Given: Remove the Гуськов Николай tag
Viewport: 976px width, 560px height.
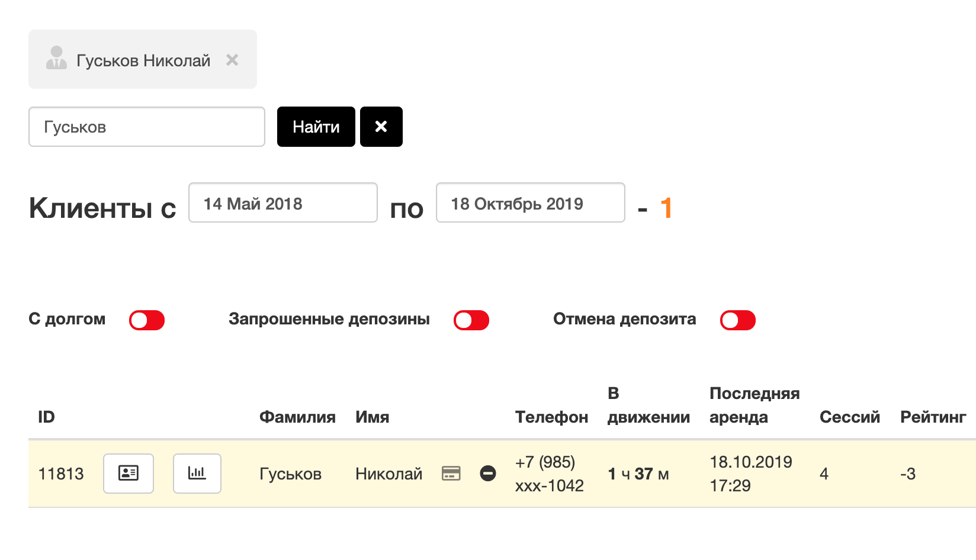Looking at the screenshot, I should click(232, 60).
